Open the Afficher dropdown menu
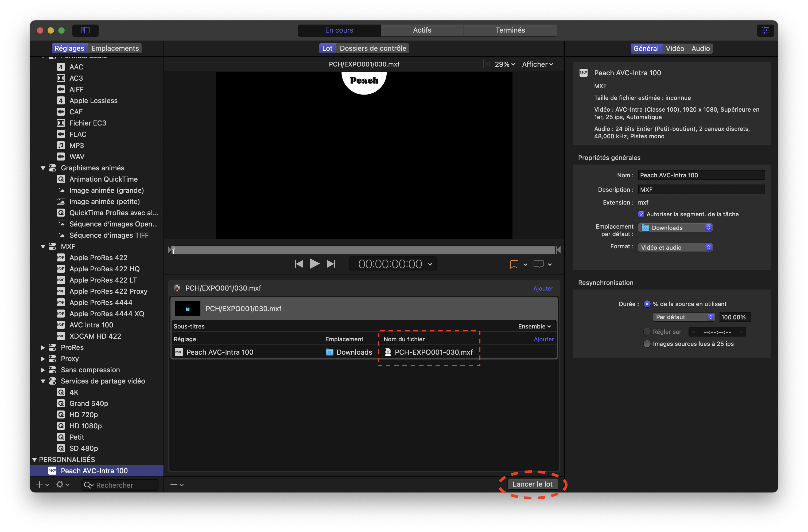 537,64
